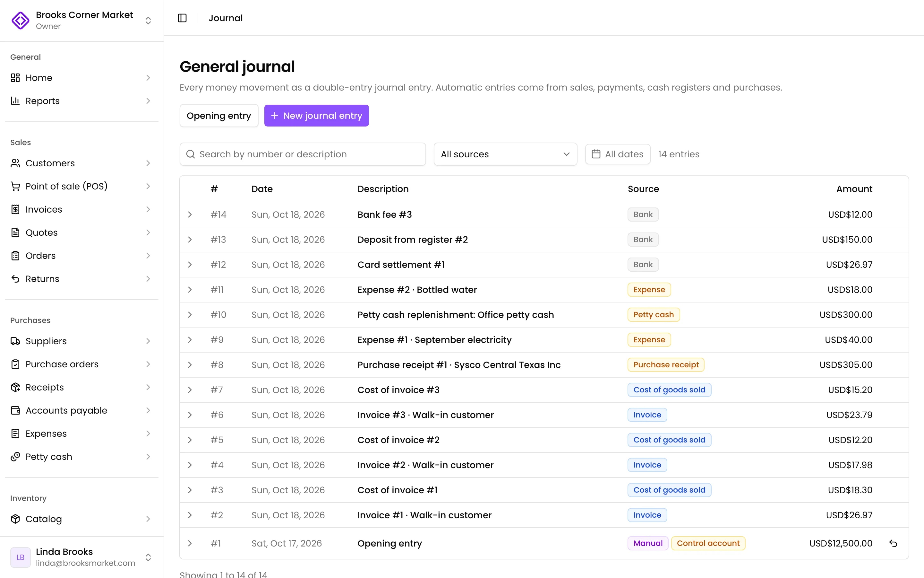The height and width of the screenshot is (578, 924).
Task: Toggle the sidebar panel icon
Action: tap(182, 18)
